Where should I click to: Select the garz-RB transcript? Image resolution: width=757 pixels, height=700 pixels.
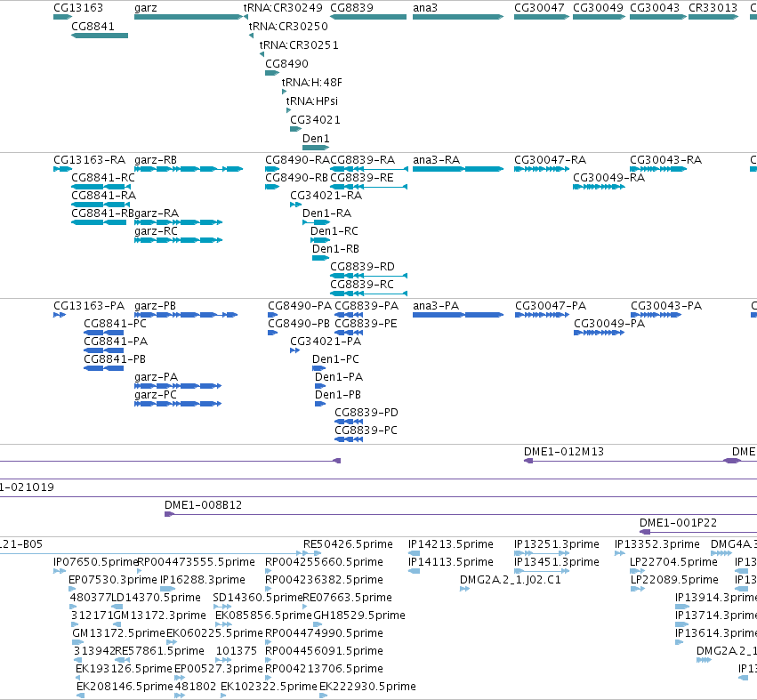pos(189,169)
